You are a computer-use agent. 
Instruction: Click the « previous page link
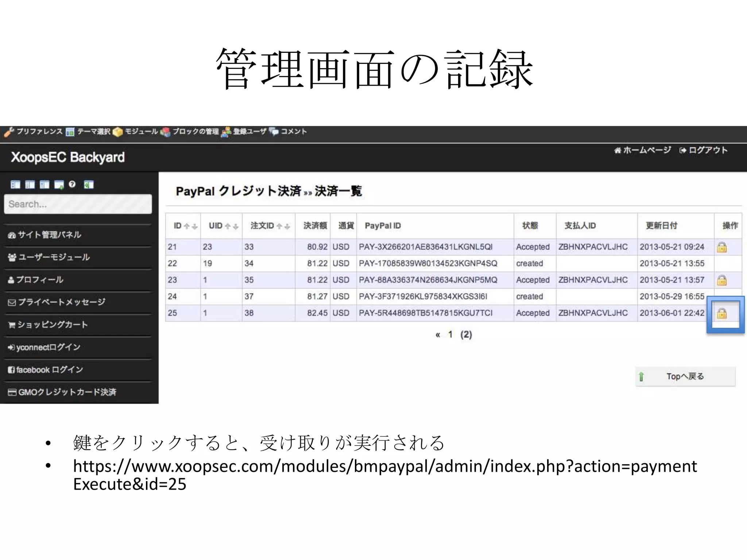(x=438, y=335)
